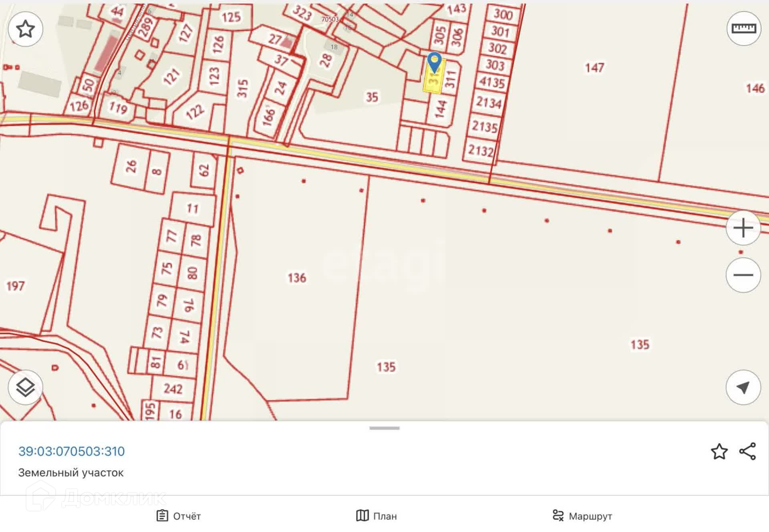The width and height of the screenshot is (769, 532).
Task: Open the Маршрут route tab
Action: point(582,516)
